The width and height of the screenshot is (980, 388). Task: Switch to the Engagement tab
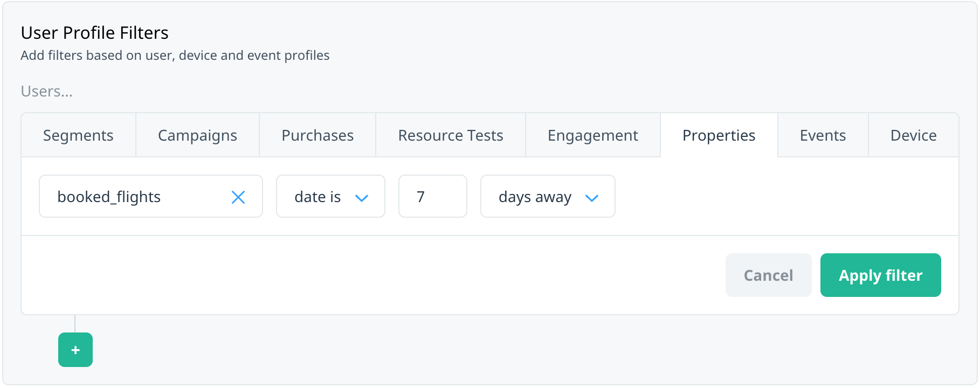click(593, 135)
